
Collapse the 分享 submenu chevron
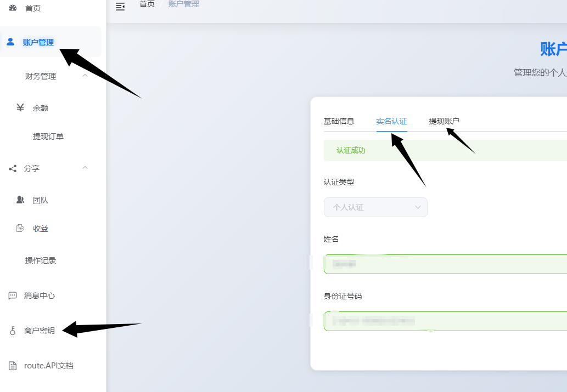[85, 168]
